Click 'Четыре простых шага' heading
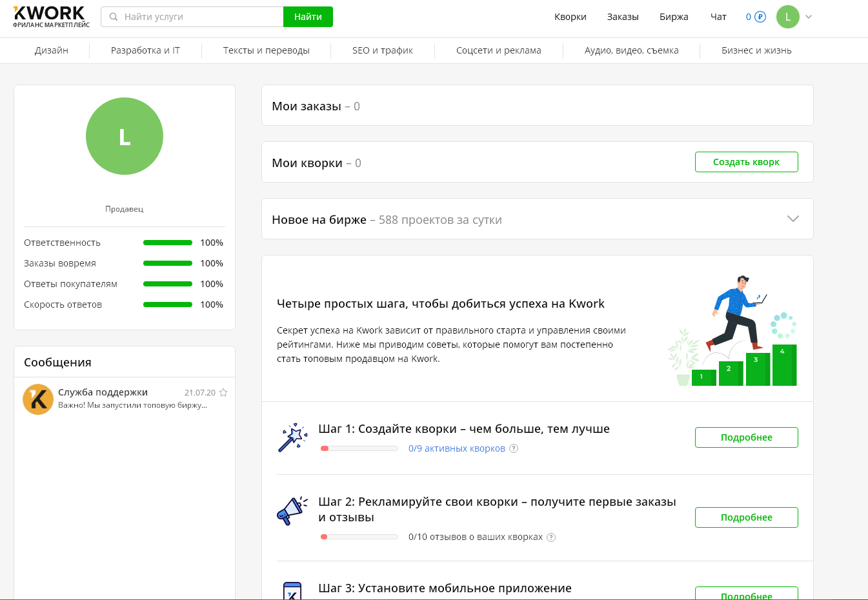The image size is (868, 600). click(441, 303)
